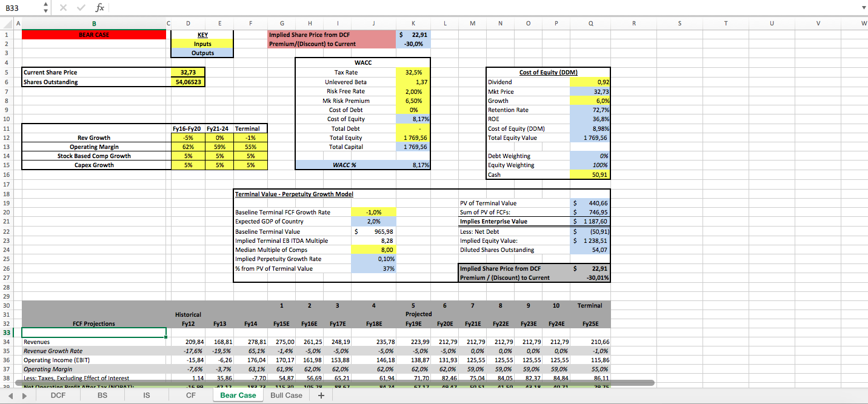Select Shares Outstanding value 54,06523
The image size is (868, 404).
pyautogui.click(x=187, y=82)
